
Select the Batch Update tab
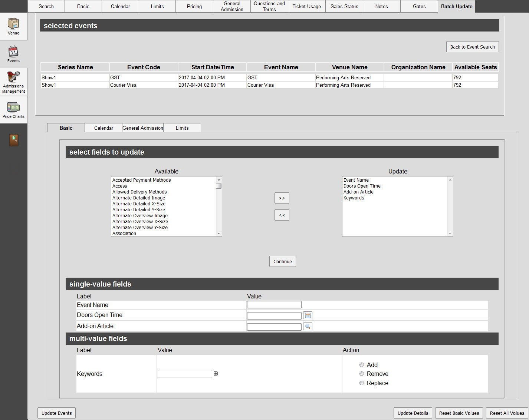[457, 6]
